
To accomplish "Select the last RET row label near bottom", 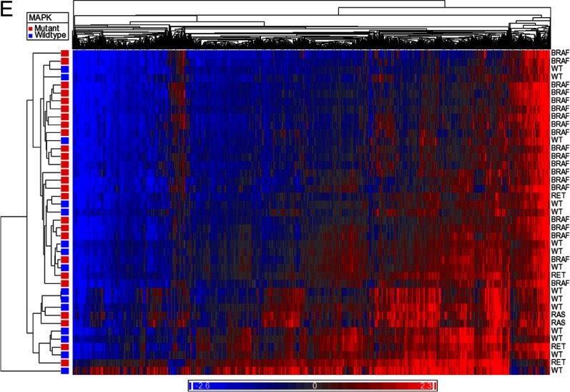I will pyautogui.click(x=559, y=362).
